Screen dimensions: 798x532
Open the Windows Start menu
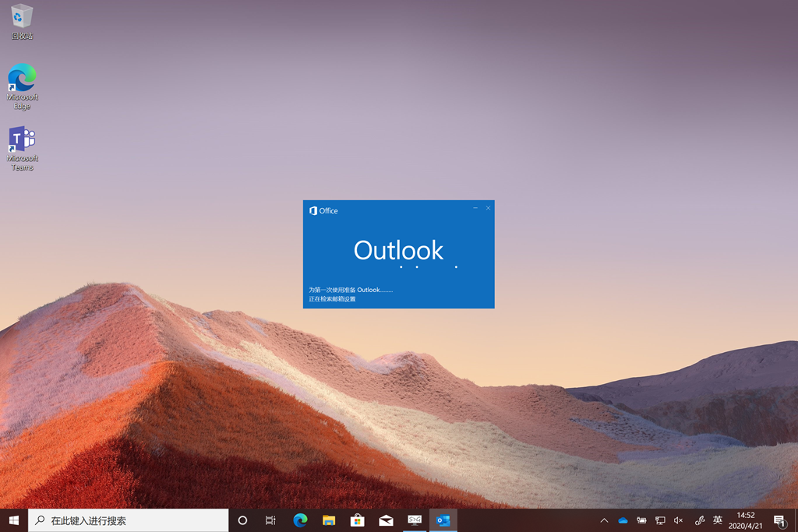pyautogui.click(x=14, y=520)
